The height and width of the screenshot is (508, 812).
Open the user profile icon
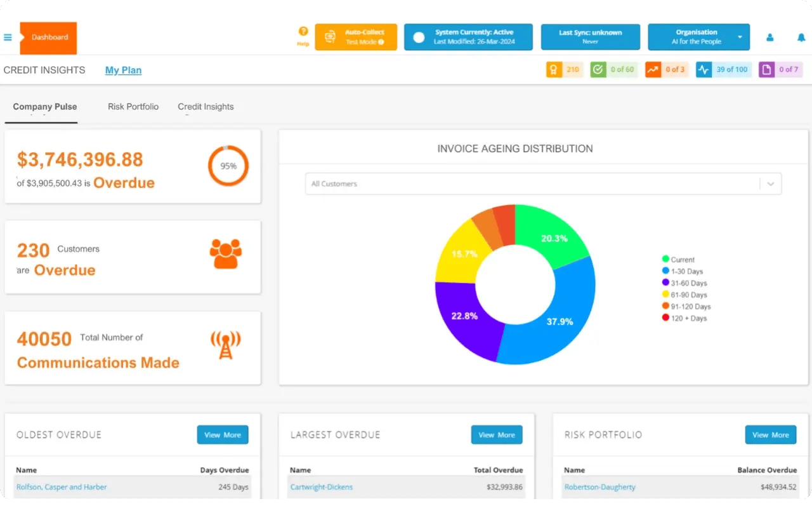(x=770, y=37)
